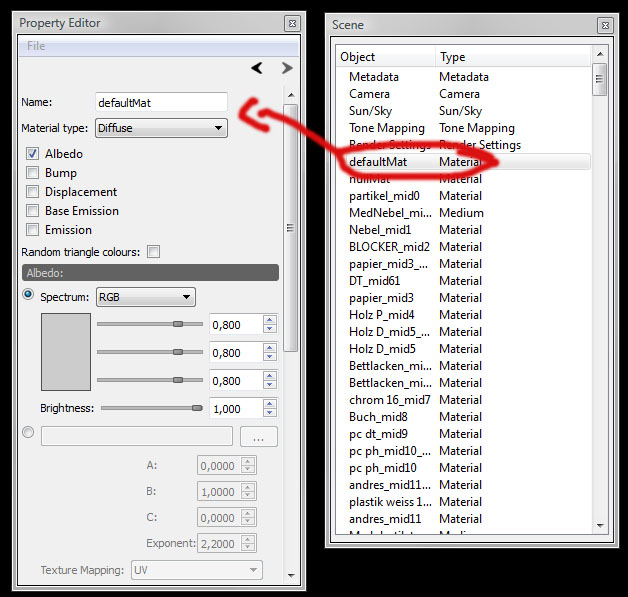Image resolution: width=628 pixels, height=597 pixels.
Task: Enable the Bump checkbox
Action: coord(33,173)
